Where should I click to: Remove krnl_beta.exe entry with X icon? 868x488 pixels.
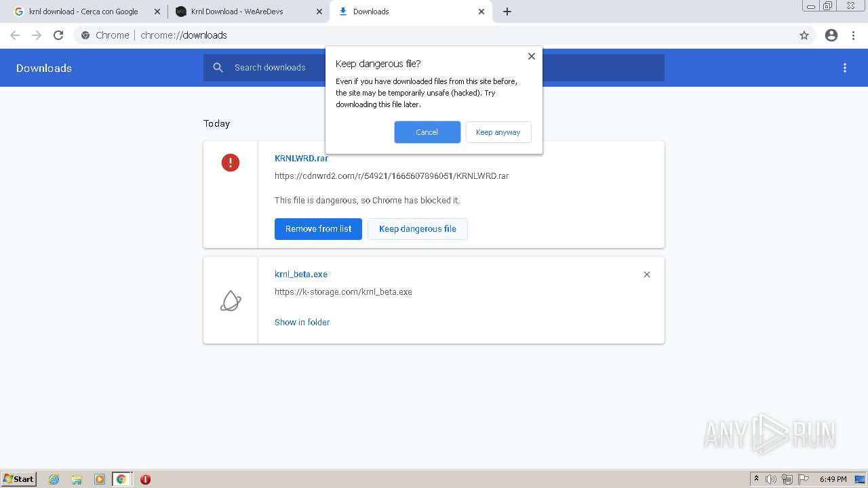click(647, 274)
